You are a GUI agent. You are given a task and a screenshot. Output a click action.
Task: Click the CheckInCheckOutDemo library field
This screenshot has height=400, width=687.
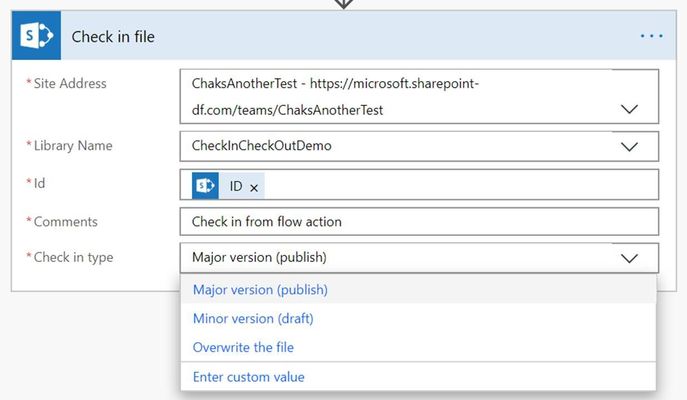click(x=419, y=146)
